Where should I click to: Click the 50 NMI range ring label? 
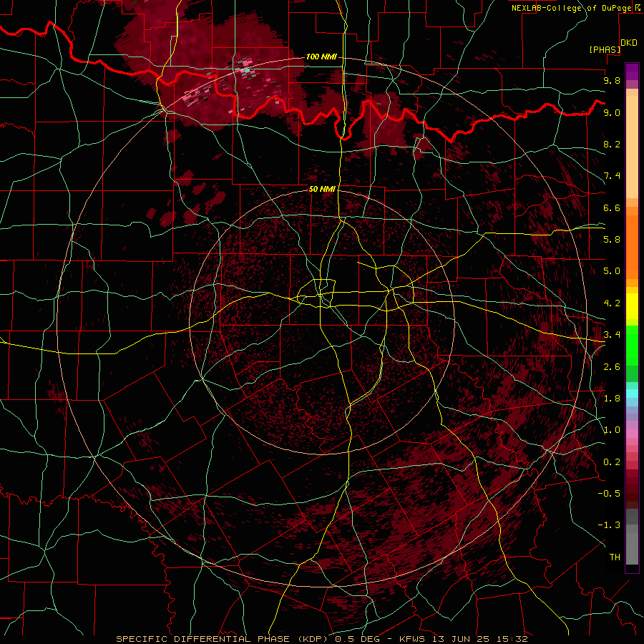(x=322, y=189)
